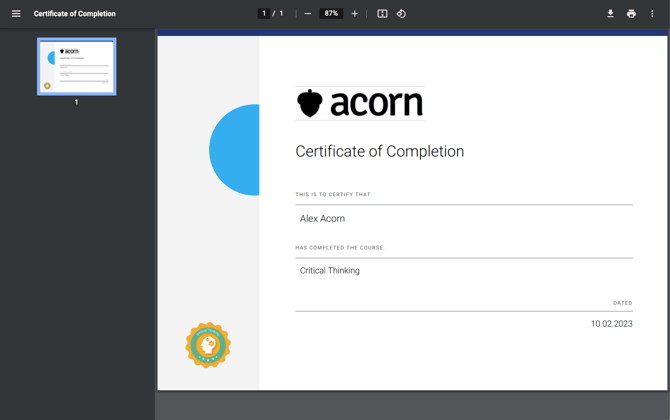Download the certificate PDF

tap(610, 14)
